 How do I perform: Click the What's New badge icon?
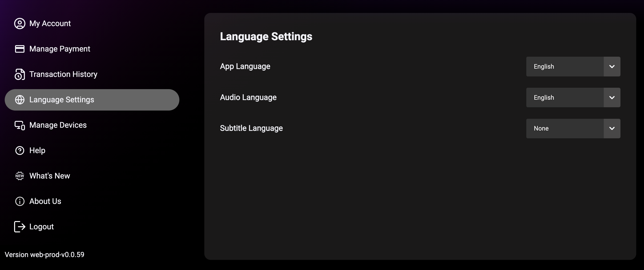pyautogui.click(x=20, y=176)
